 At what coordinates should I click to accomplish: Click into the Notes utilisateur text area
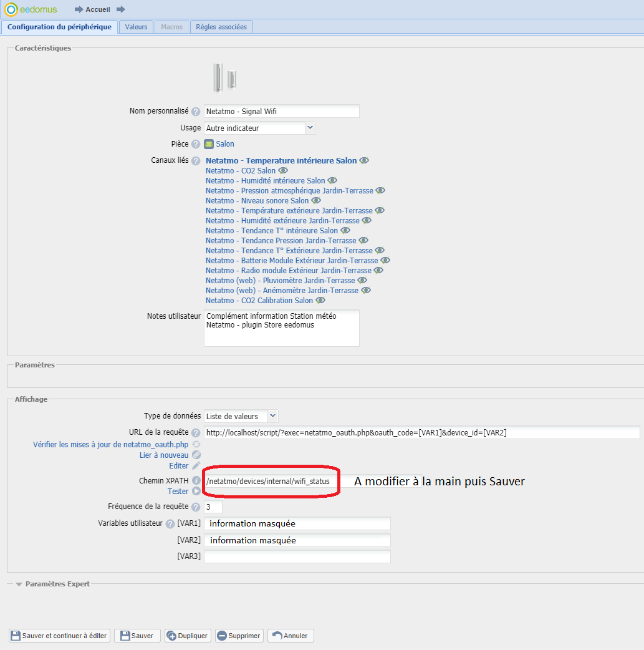coord(282,328)
